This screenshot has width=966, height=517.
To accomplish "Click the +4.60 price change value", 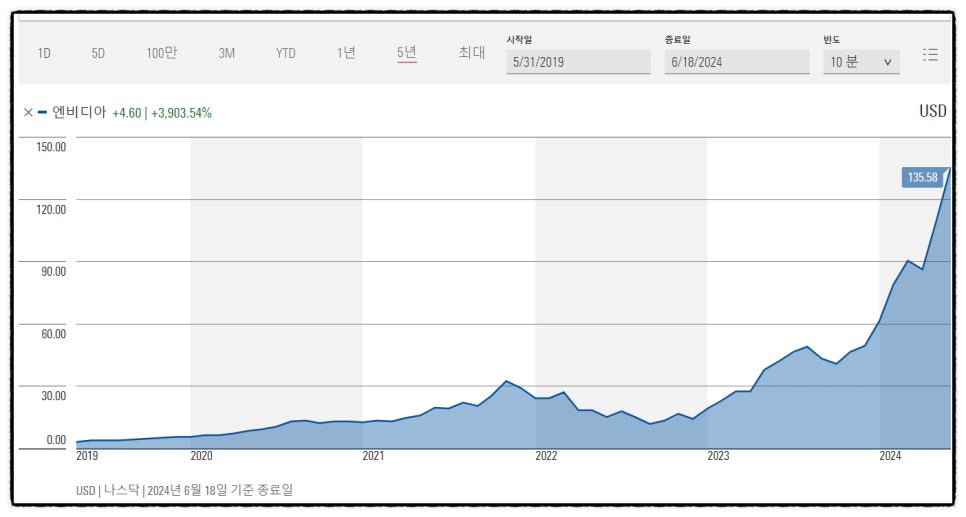I will click(x=126, y=113).
